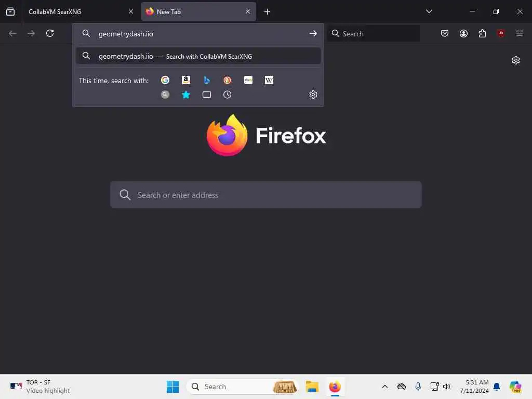Viewport: 532px width, 399px height.
Task: Switch to the CollabVM SearXNG tab
Action: (x=79, y=11)
